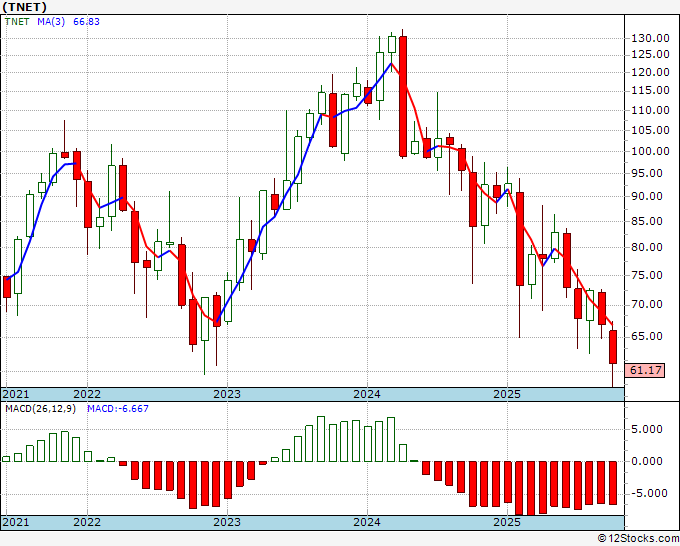
Task: Click 2023 on the price chart timeline
Action: (227, 394)
